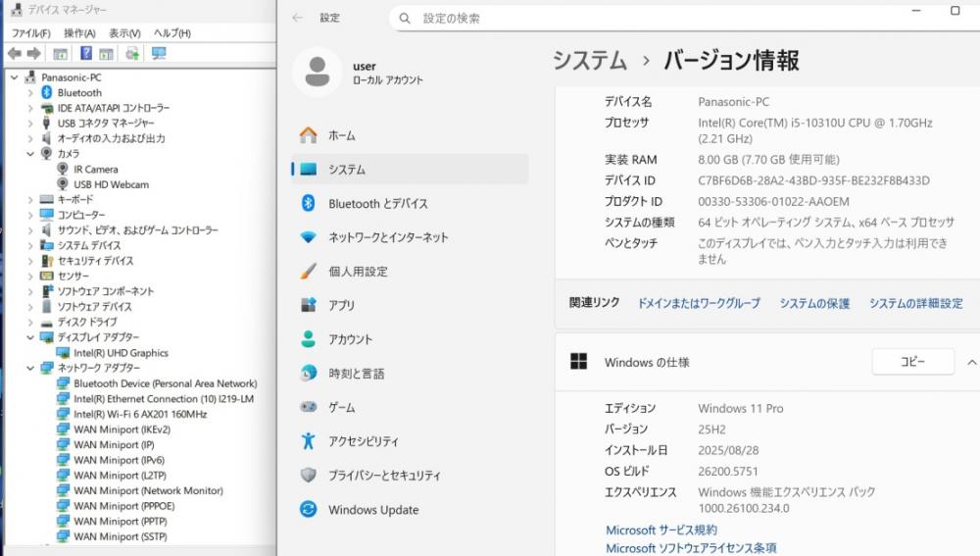Screen dimensions: 980x556
Task: Open ゲーム settings page
Action: [x=410, y=408]
